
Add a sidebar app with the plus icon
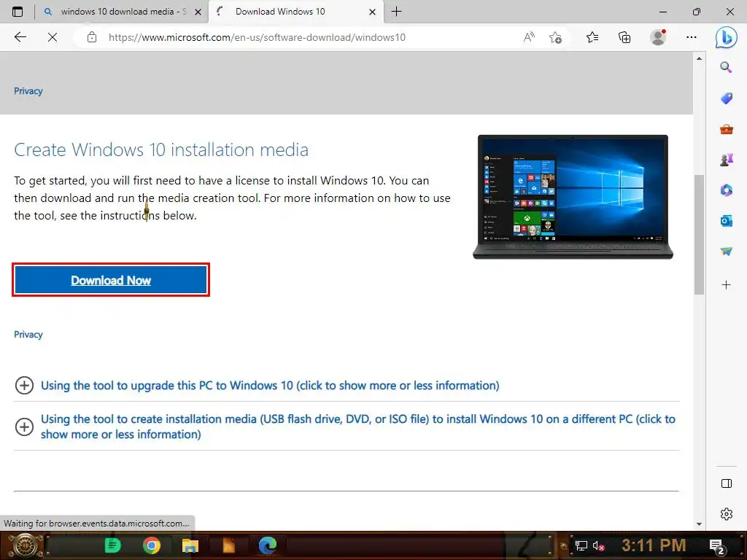pyautogui.click(x=726, y=285)
